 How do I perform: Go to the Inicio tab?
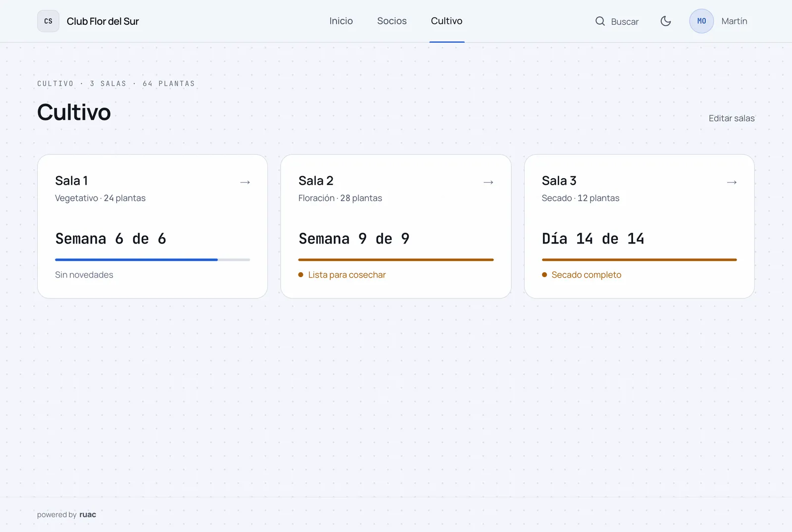(341, 21)
